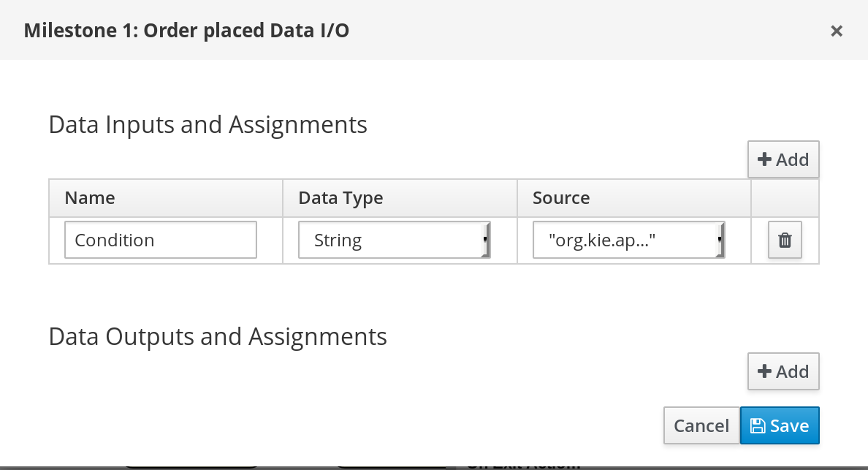Click the Data Inputs and Assignments heading
The height and width of the screenshot is (470, 868).
[208, 125]
